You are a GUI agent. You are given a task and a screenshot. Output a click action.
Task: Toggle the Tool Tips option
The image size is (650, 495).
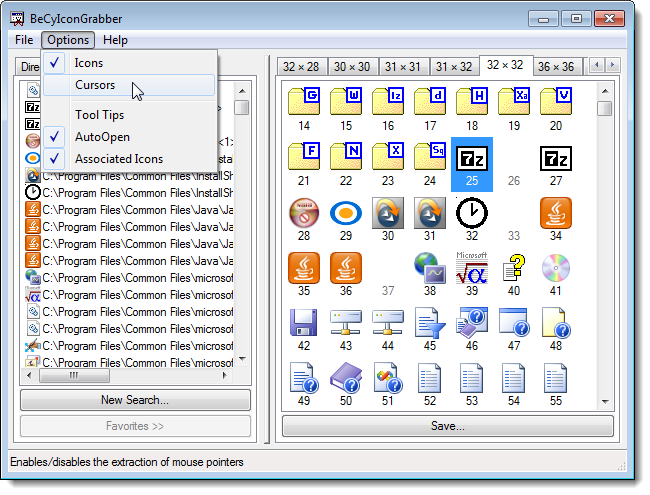point(129,115)
